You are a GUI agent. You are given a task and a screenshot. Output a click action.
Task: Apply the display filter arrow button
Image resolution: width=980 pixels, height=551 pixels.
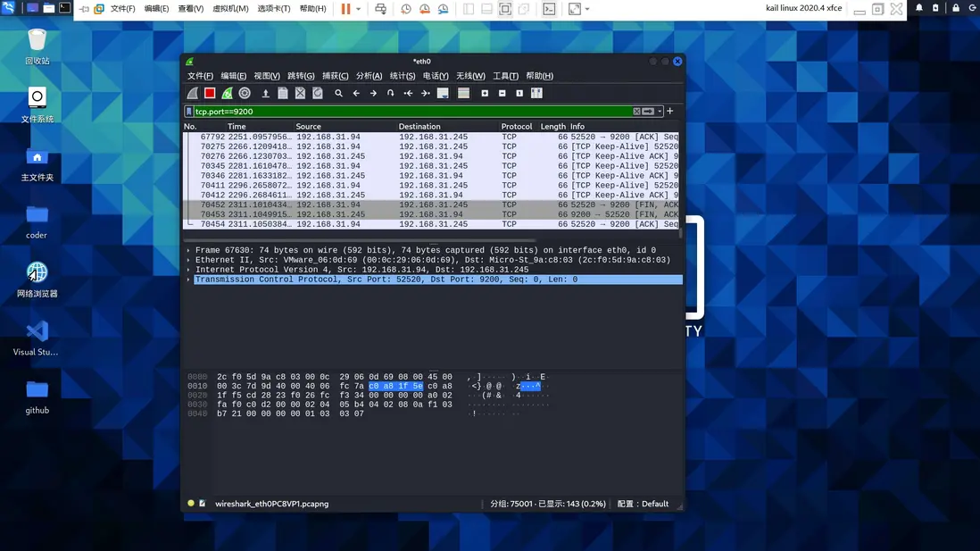click(648, 112)
